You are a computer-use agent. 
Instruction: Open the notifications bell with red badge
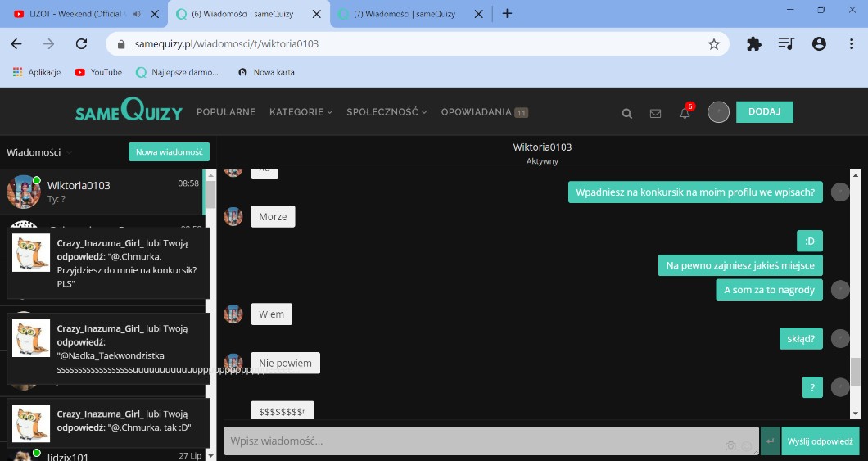(x=685, y=113)
